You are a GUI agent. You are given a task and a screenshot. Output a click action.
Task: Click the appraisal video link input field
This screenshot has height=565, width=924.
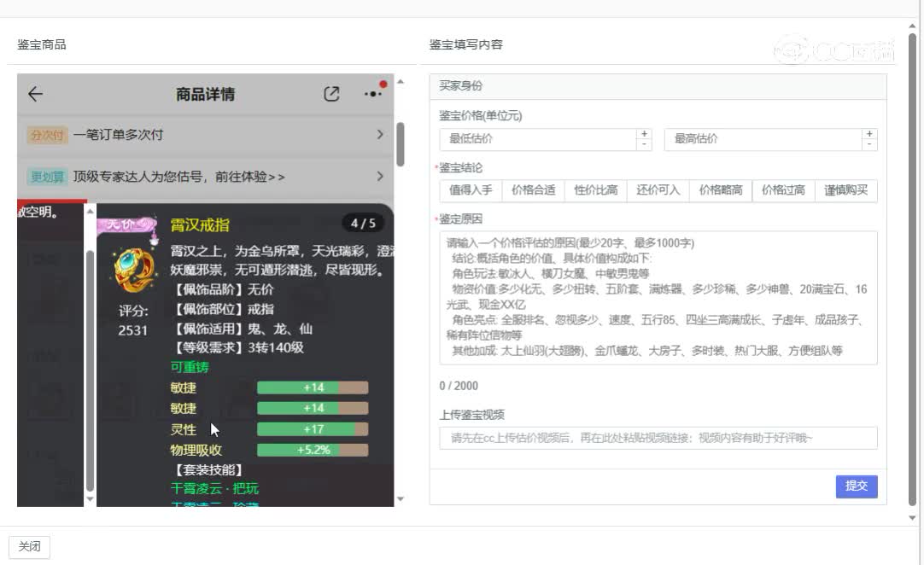click(x=656, y=438)
